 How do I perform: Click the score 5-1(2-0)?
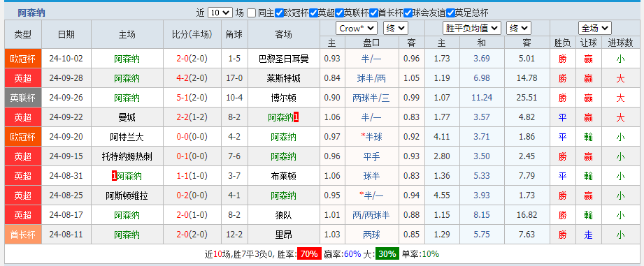(x=192, y=98)
